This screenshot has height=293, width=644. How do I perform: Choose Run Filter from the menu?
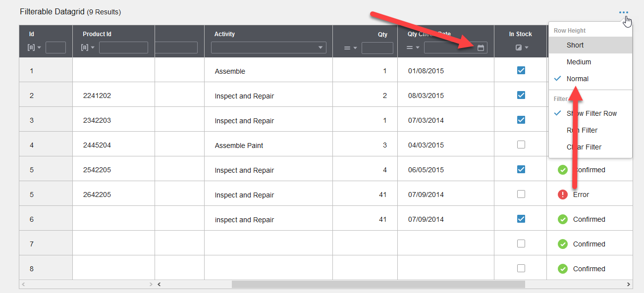click(590, 130)
